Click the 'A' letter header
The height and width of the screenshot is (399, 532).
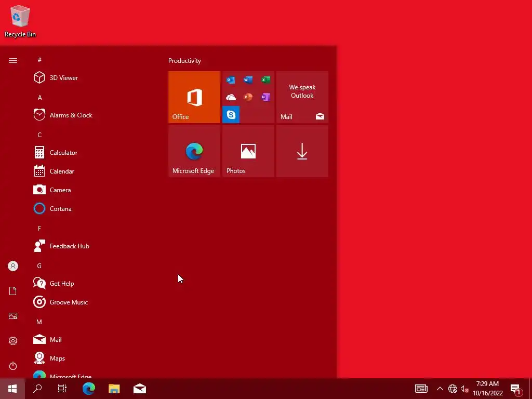click(x=39, y=97)
